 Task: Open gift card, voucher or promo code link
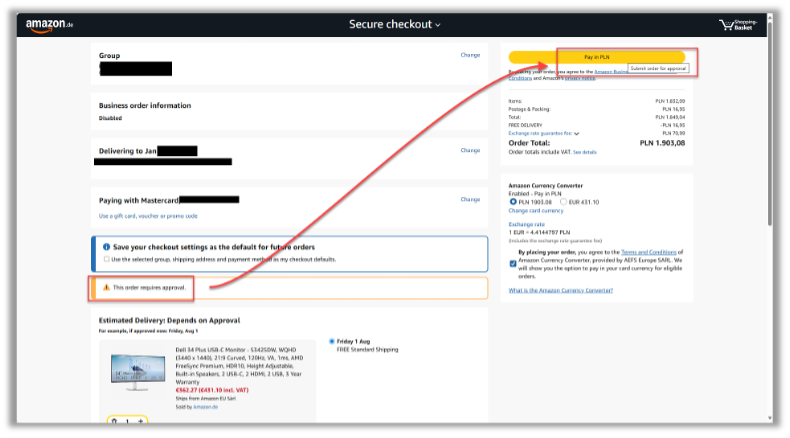tap(148, 216)
